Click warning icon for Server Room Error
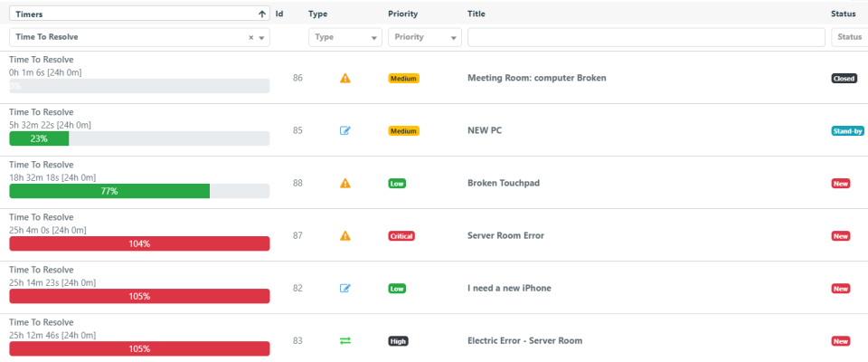The height and width of the screenshot is (362, 868). click(344, 236)
